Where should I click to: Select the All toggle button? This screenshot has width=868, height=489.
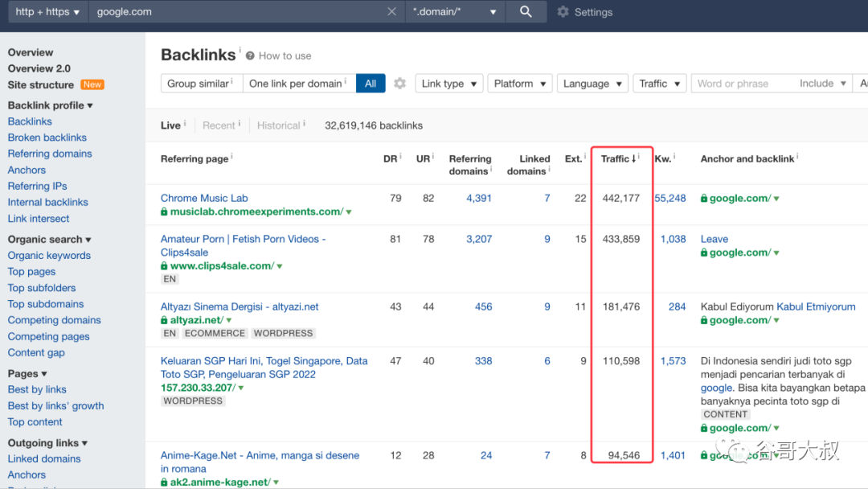click(371, 84)
